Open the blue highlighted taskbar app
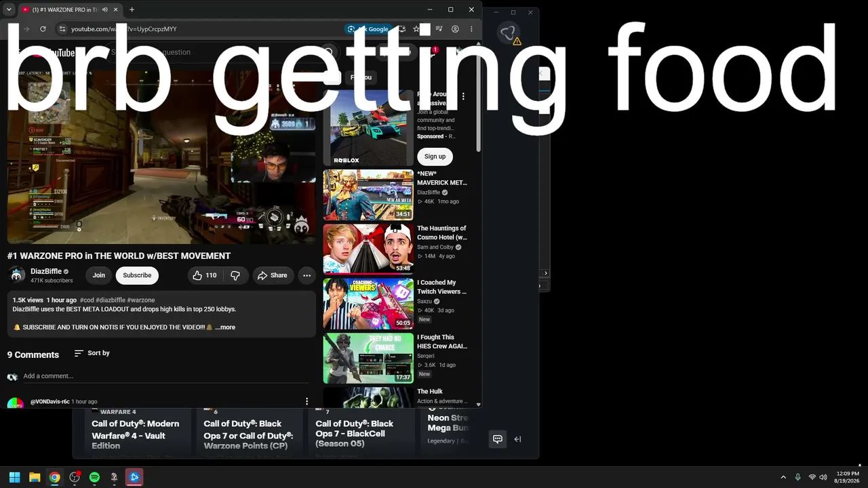The image size is (868, 488). click(134, 477)
